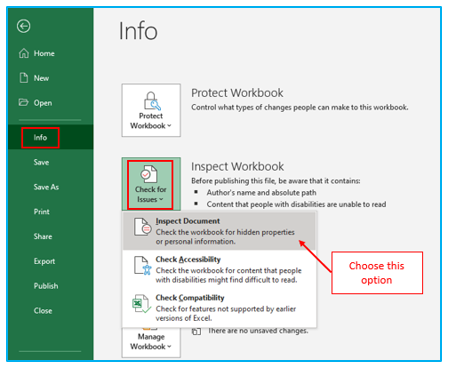Screen dimensions: 449x369
Task: Click 'Before publishing this file' text
Action: [x=276, y=181]
